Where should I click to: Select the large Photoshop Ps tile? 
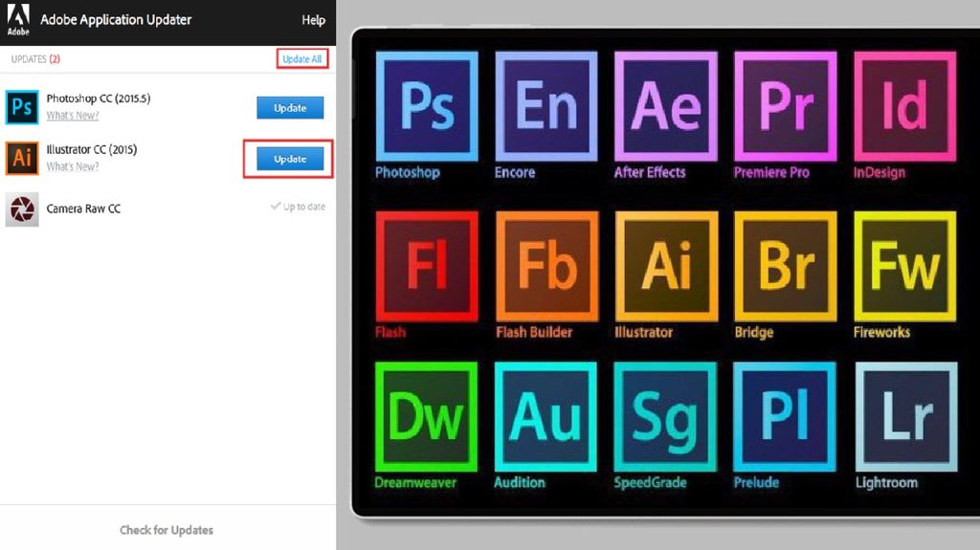pyautogui.click(x=427, y=106)
